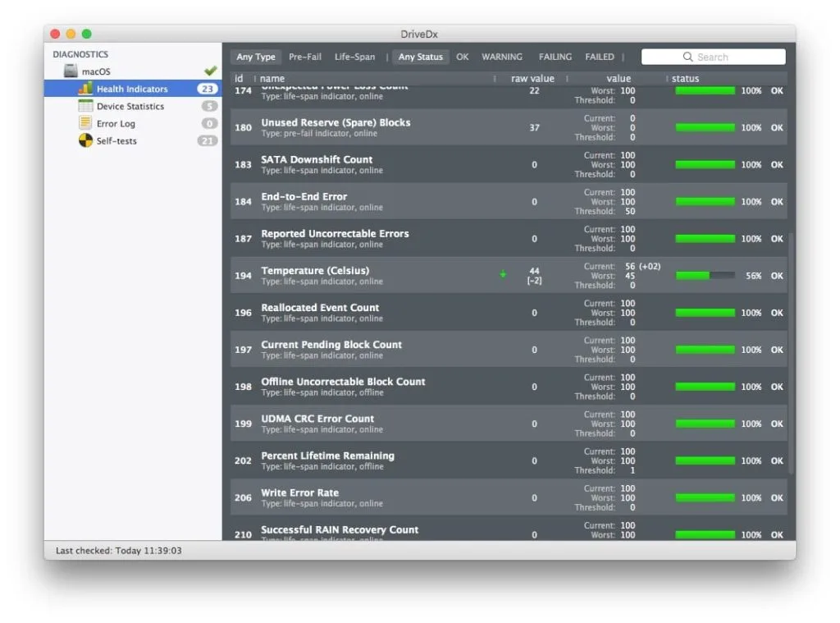The width and height of the screenshot is (840, 623).
Task: Filter by FAILING status
Action: 555,57
